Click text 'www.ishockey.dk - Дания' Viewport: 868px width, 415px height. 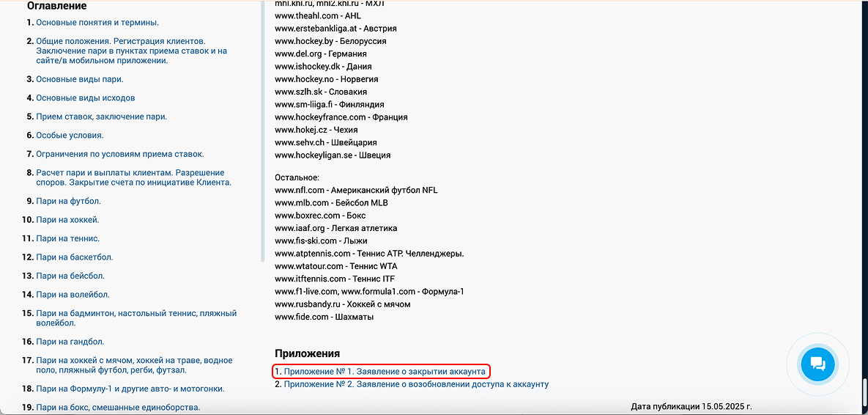(324, 67)
